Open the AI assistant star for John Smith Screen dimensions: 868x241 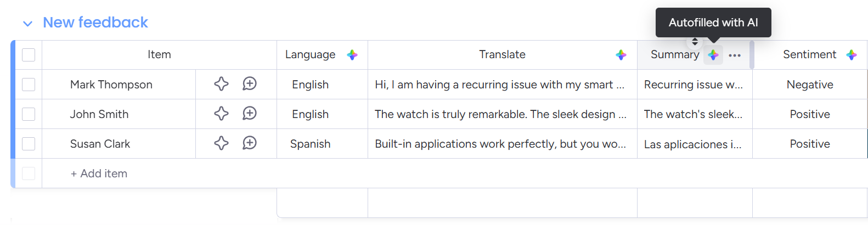221,114
